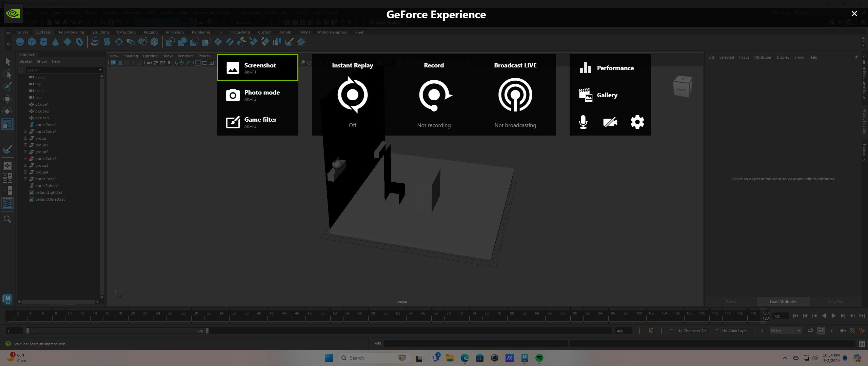The image size is (868, 366).
Task: Expand group2 in the Outliner
Action: click(x=25, y=152)
